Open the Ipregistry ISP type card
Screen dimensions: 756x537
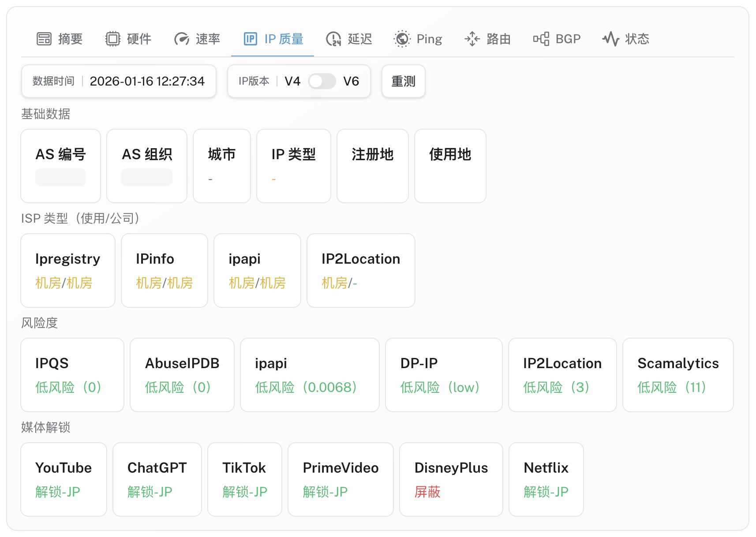point(68,270)
